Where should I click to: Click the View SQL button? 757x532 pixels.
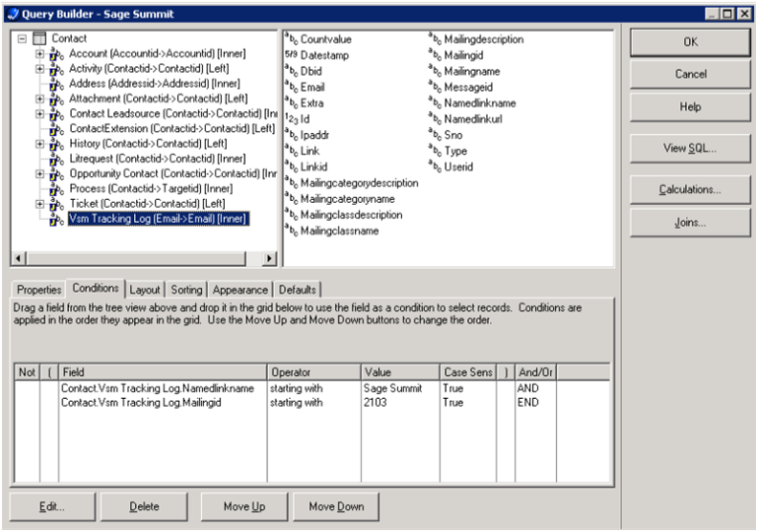coord(690,148)
